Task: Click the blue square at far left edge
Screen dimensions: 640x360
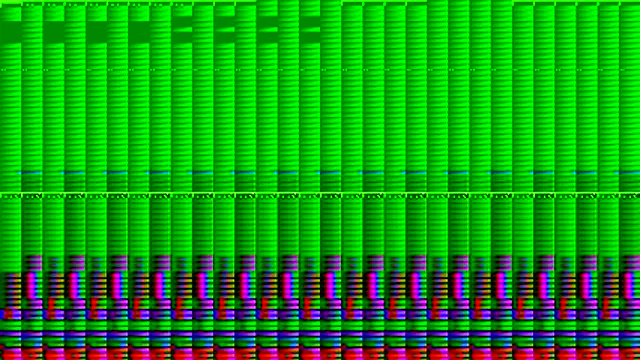Action: (2, 314)
